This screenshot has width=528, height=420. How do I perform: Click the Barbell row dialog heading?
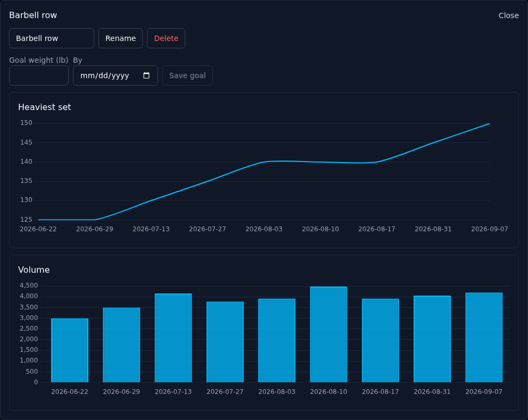(33, 15)
